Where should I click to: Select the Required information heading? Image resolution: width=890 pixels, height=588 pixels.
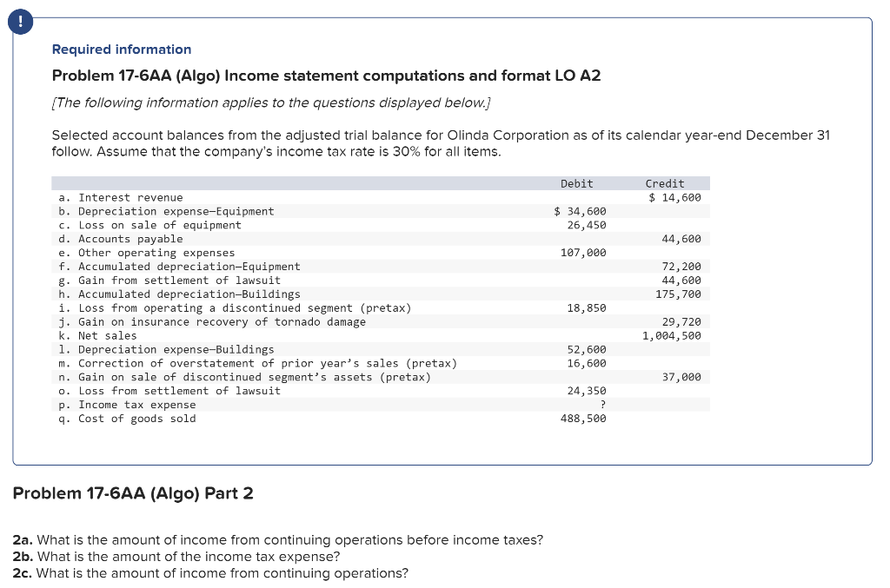pyautogui.click(x=121, y=50)
